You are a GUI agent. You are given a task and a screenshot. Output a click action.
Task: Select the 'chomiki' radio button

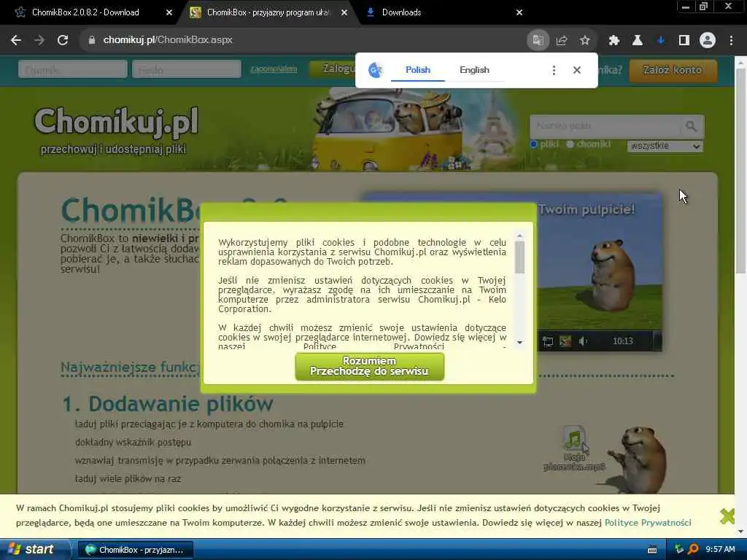pos(570,144)
